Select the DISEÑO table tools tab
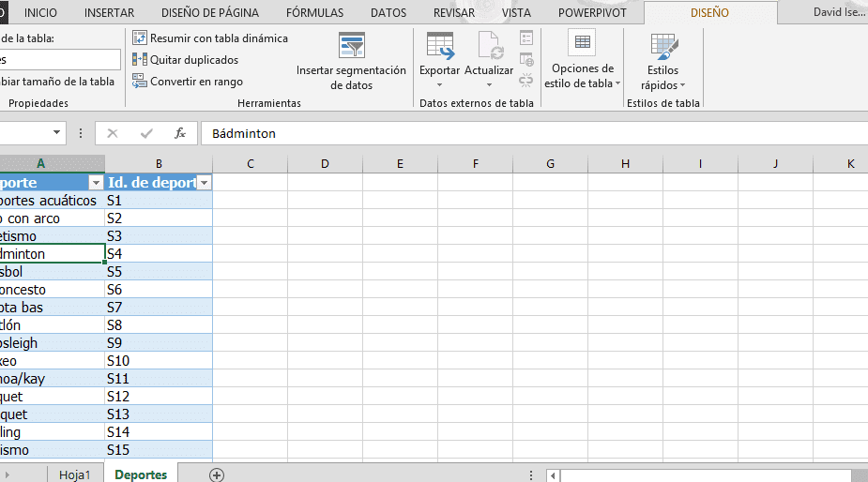Screen dimensions: 868x482 709,12
